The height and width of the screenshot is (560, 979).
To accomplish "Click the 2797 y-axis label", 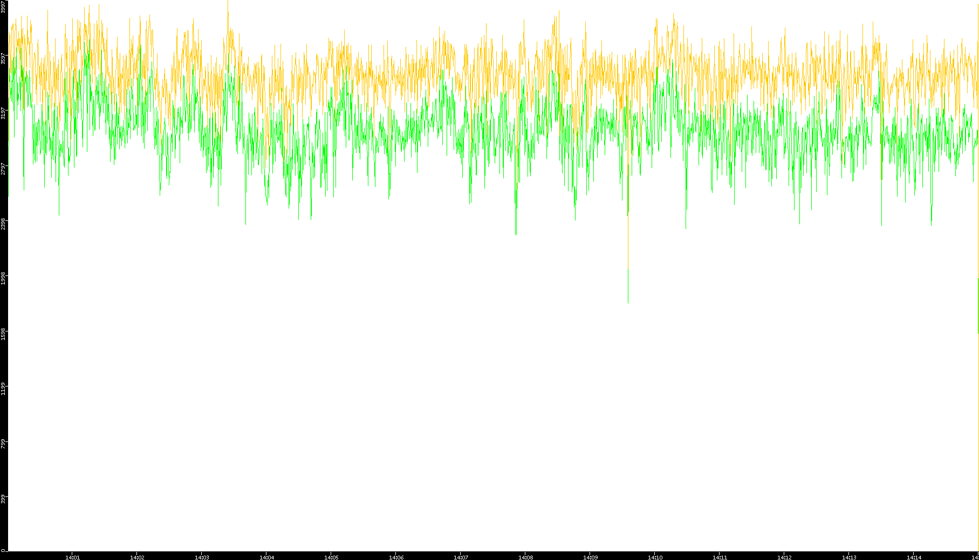I will click(x=4, y=169).
